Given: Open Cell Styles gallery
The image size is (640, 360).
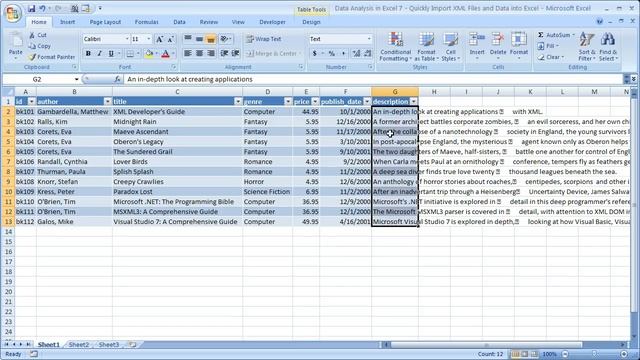Looking at the screenshot, I should pyautogui.click(x=450, y=47).
